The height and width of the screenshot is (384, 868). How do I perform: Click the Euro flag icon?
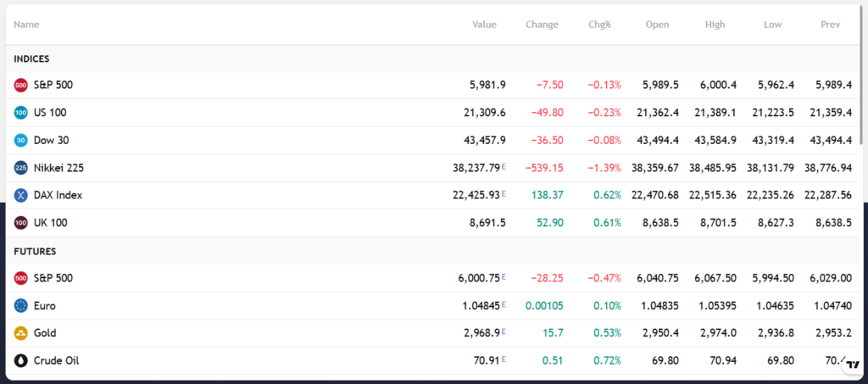(x=20, y=306)
